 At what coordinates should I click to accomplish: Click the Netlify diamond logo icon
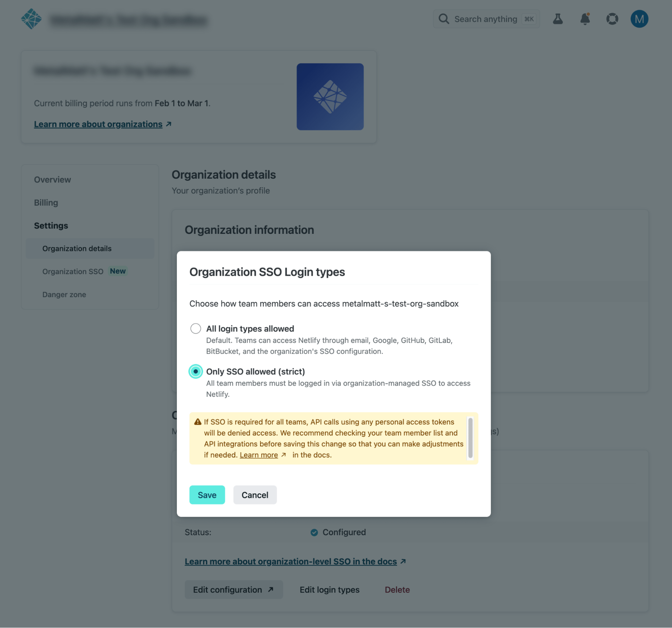pyautogui.click(x=33, y=18)
